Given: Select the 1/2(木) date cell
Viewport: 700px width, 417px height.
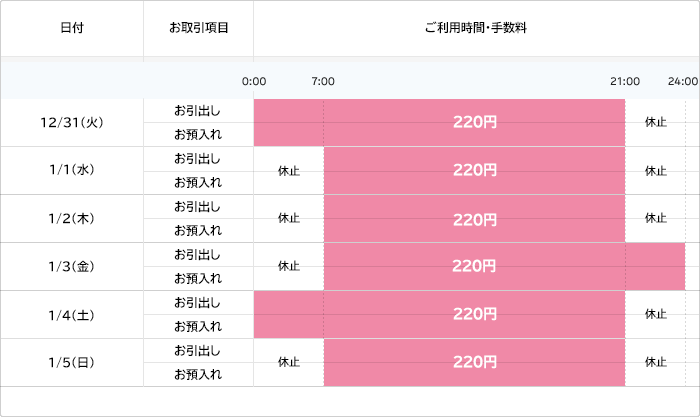Looking at the screenshot, I should click(x=72, y=219).
